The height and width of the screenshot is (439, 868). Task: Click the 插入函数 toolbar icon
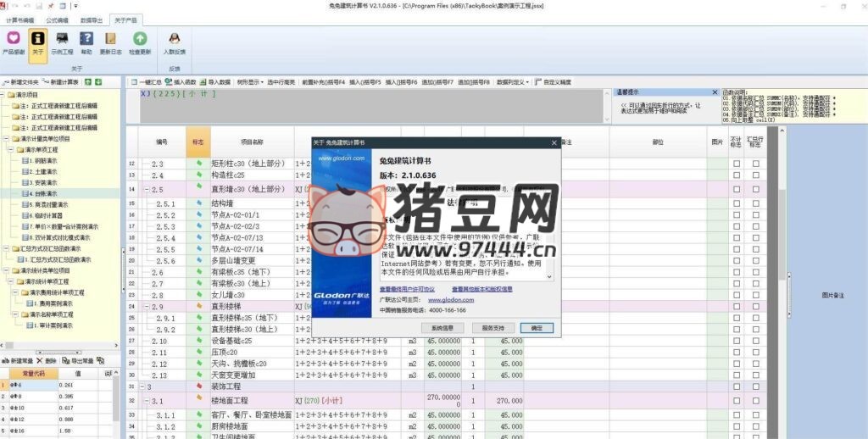coord(169,82)
